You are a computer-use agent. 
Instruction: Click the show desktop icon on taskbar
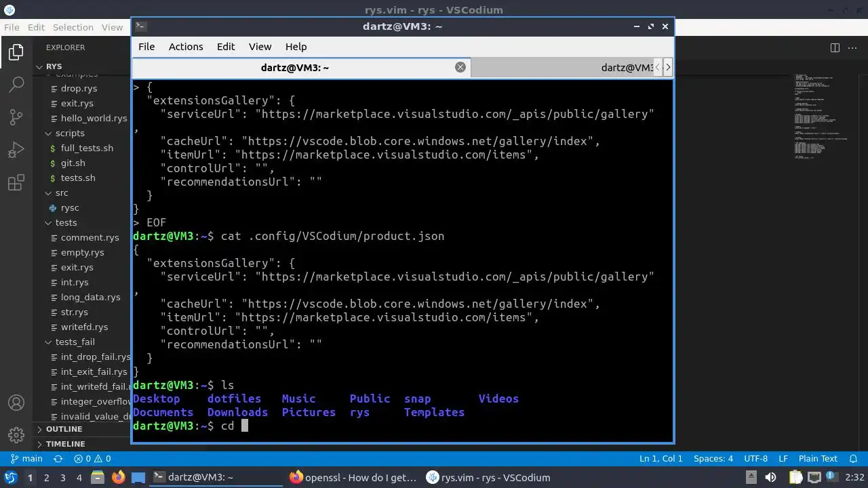(138, 478)
